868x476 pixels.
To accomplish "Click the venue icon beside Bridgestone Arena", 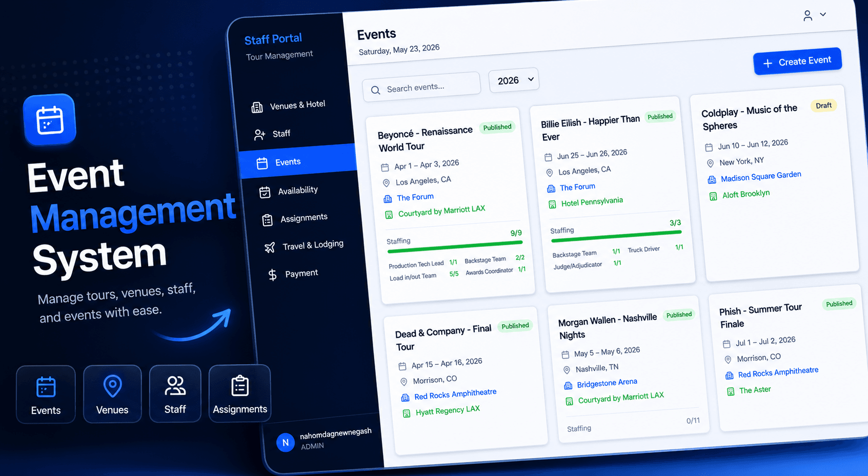I will click(568, 386).
